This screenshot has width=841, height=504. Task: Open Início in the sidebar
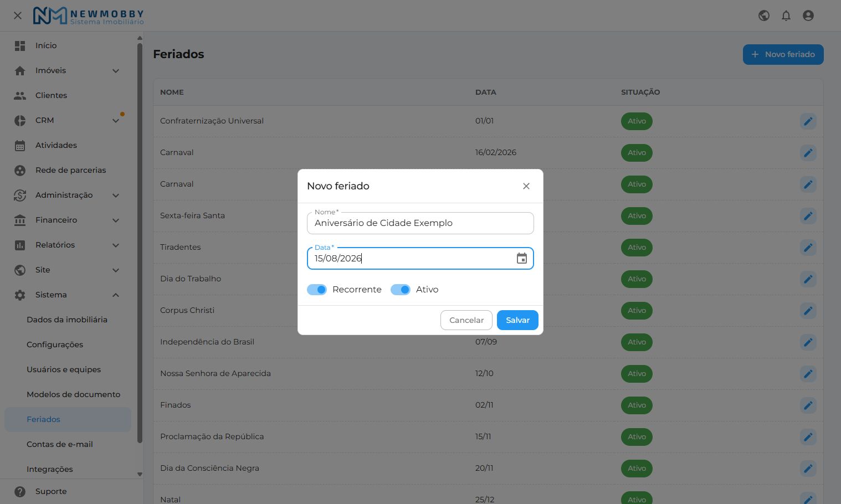(x=68, y=46)
